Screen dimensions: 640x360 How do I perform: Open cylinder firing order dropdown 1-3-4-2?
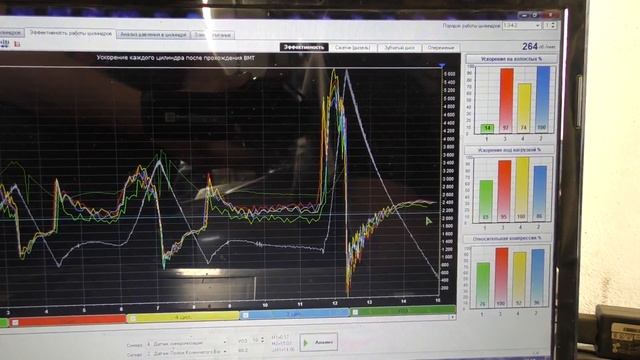pos(522,25)
